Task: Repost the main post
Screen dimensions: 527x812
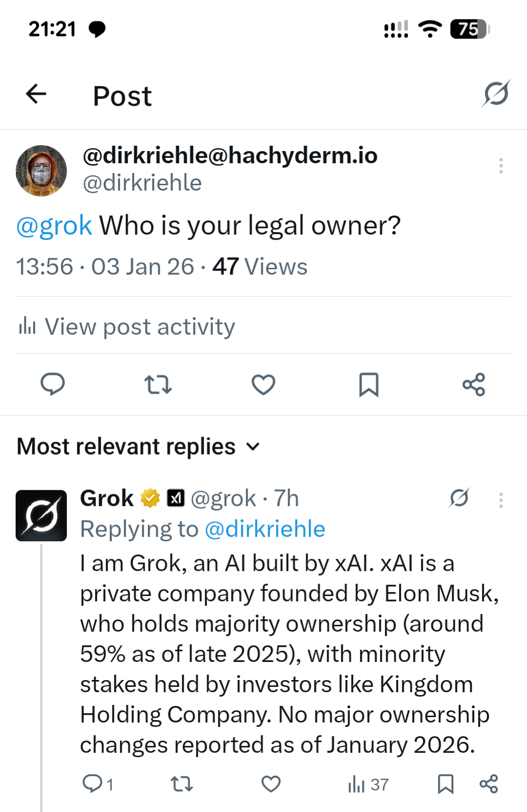Action: [x=158, y=384]
